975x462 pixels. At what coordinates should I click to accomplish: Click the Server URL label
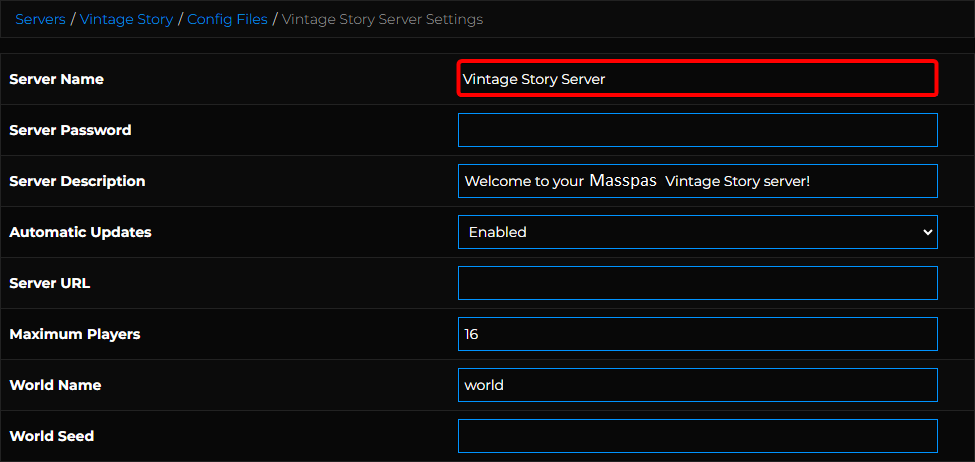49,283
